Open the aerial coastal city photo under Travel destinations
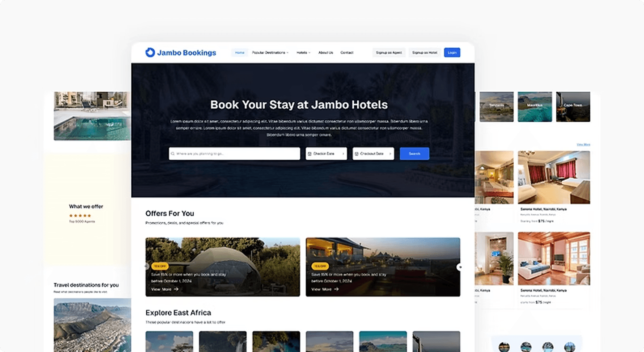Screen dimensions: 644x352 click(x=93, y=325)
